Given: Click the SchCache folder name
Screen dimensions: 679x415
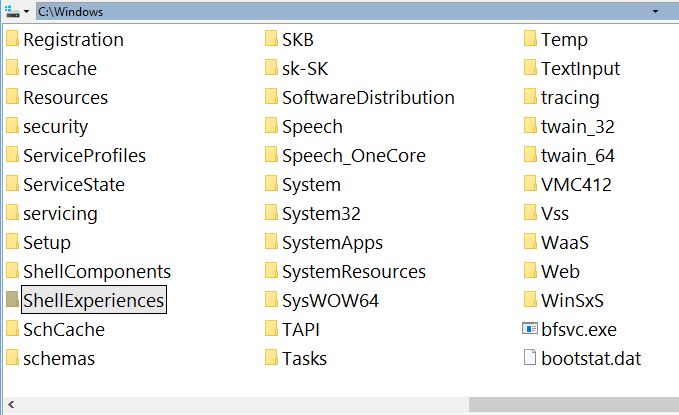Looking at the screenshot, I should 64,330.
